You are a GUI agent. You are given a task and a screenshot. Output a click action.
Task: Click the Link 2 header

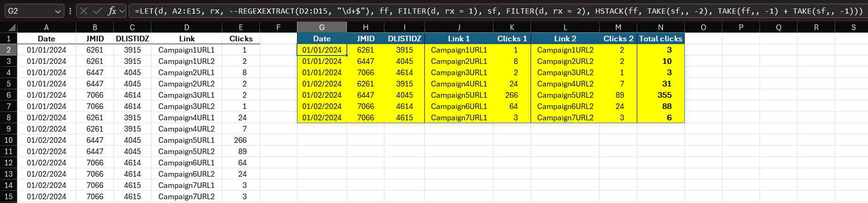point(565,39)
